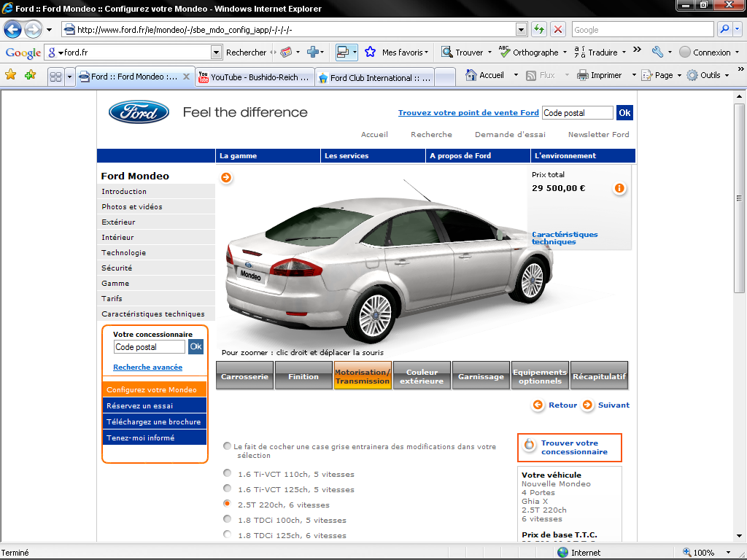This screenshot has height=560, width=747.
Task: Open the address bar URL history dropdown
Action: click(x=521, y=29)
